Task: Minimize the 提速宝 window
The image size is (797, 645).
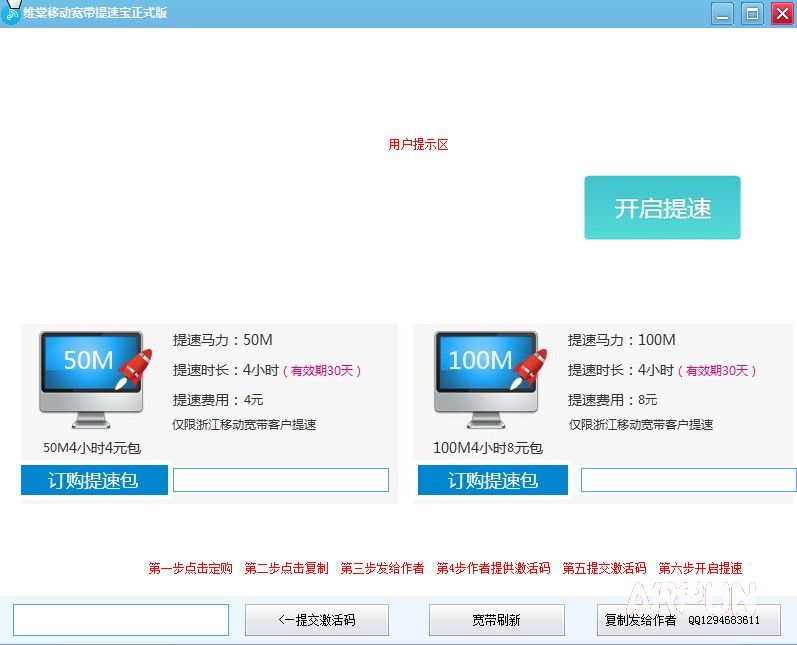Action: point(722,13)
